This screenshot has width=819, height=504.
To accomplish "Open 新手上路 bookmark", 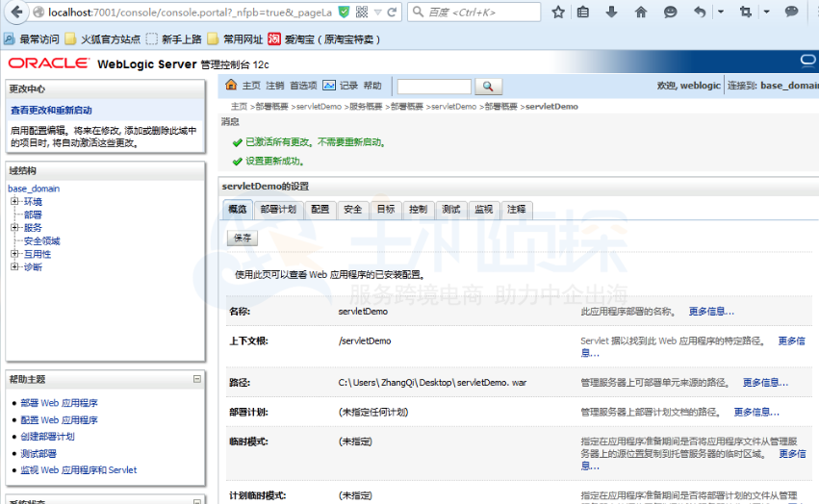I will (174, 39).
